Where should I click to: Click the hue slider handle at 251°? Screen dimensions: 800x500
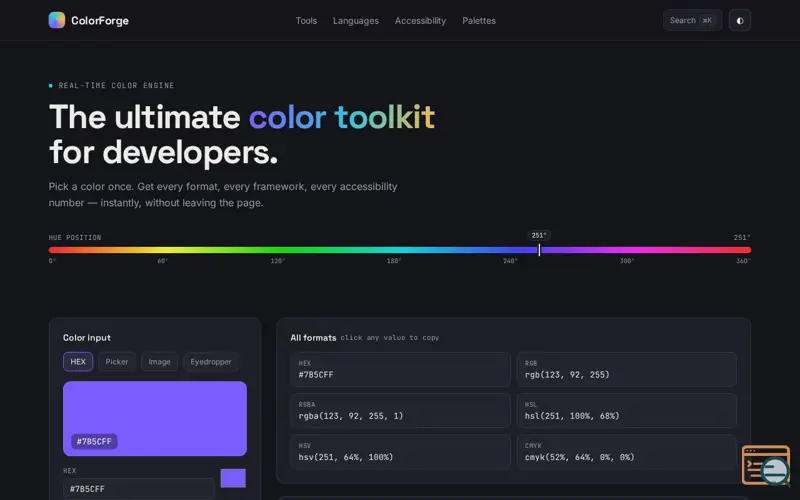539,250
